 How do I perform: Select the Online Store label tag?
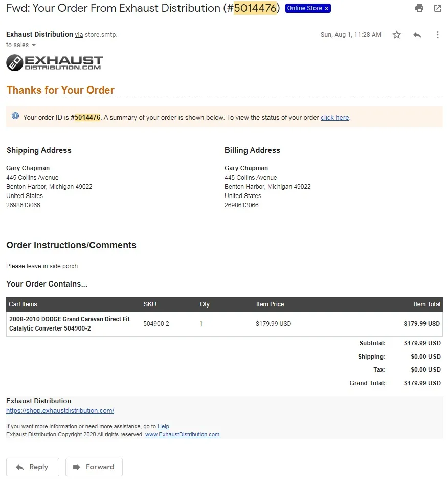[x=304, y=8]
